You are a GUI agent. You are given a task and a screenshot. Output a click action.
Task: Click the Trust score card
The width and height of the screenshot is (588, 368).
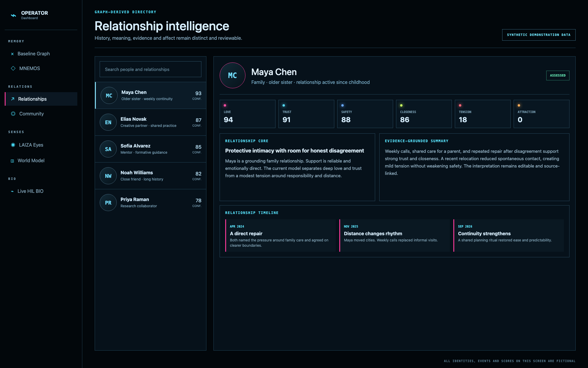click(x=306, y=114)
